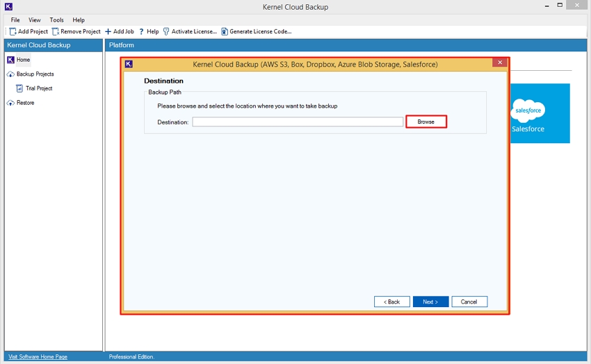Go back with the Back button
Viewport: 591px width, 364px height.
click(391, 302)
